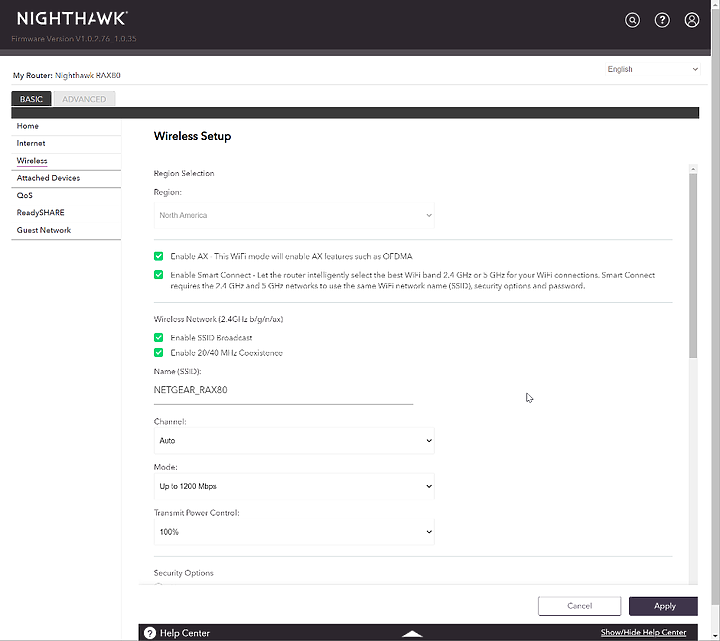
Task: Switch to the ADVANCED tab
Action: (x=84, y=99)
